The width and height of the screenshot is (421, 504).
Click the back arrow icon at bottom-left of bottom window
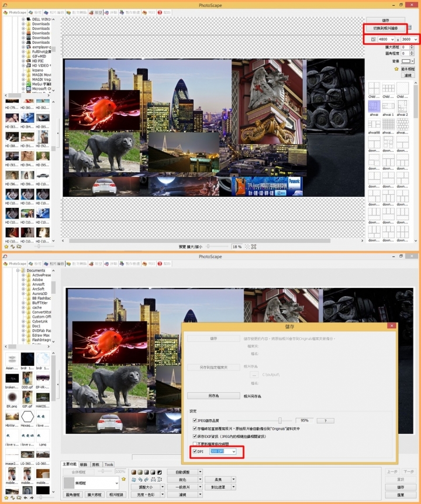tap(25, 498)
